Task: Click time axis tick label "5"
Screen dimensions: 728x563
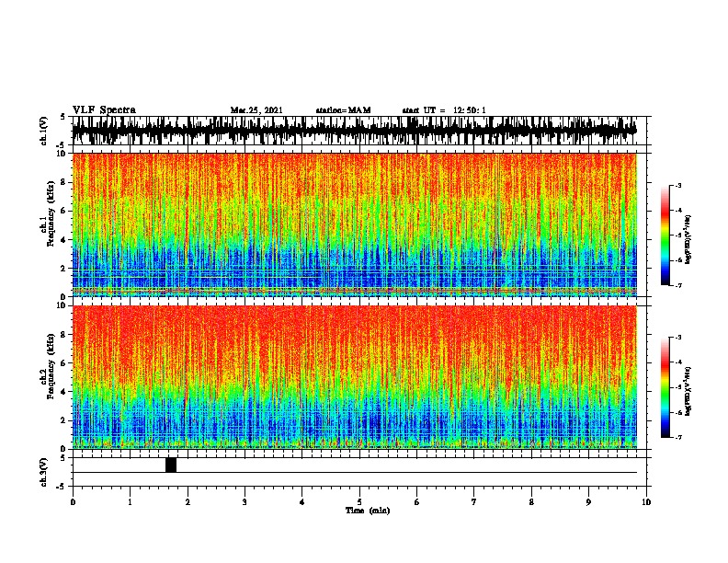Action: 359,501
